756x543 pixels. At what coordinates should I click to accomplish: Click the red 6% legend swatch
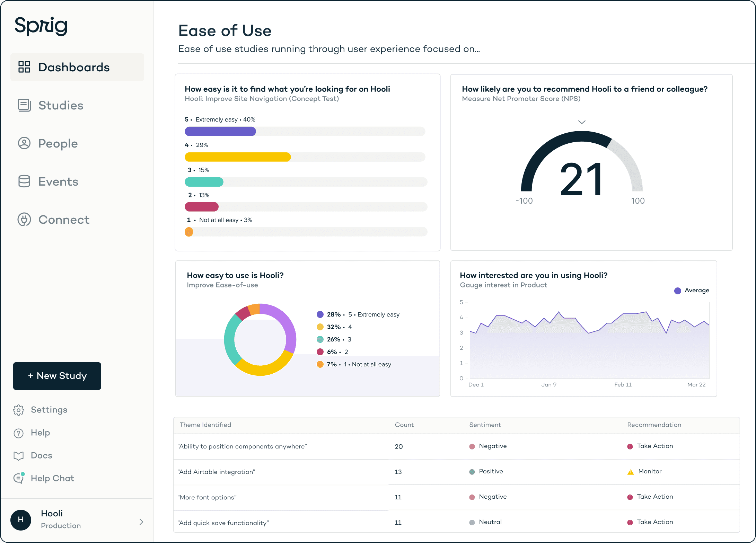[320, 352]
